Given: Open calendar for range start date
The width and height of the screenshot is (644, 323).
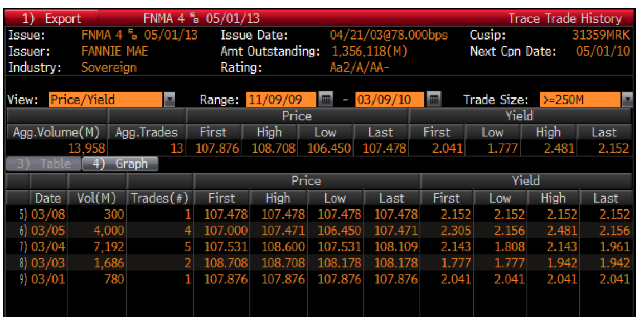Looking at the screenshot, I should tap(326, 99).
